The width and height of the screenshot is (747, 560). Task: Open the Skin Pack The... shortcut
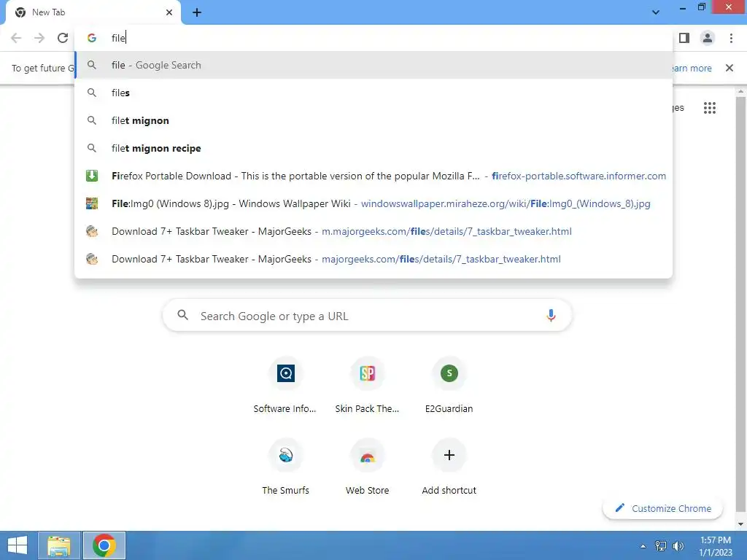coord(368,386)
